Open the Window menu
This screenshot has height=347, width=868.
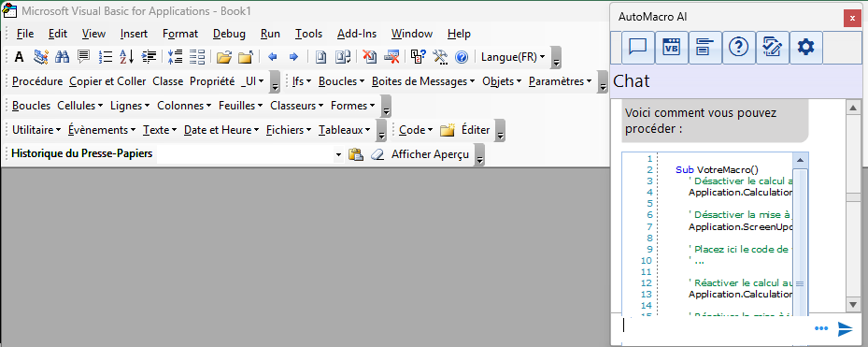pyautogui.click(x=412, y=34)
